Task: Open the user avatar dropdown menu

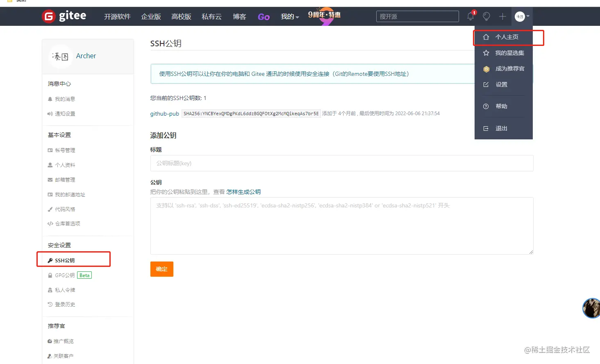Action: [522, 16]
